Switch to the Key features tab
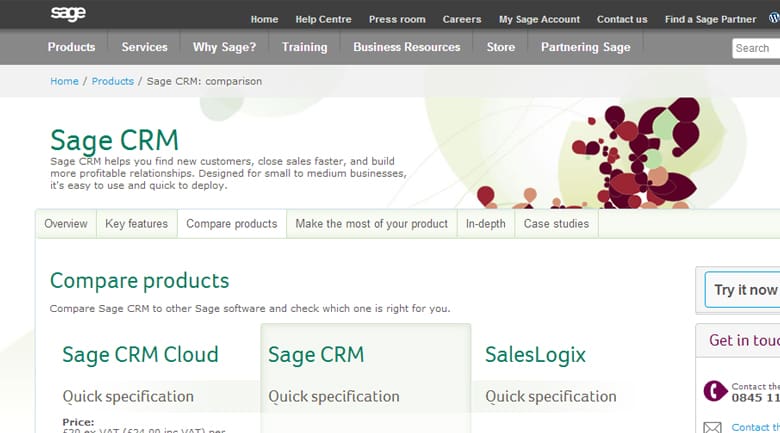 136,224
